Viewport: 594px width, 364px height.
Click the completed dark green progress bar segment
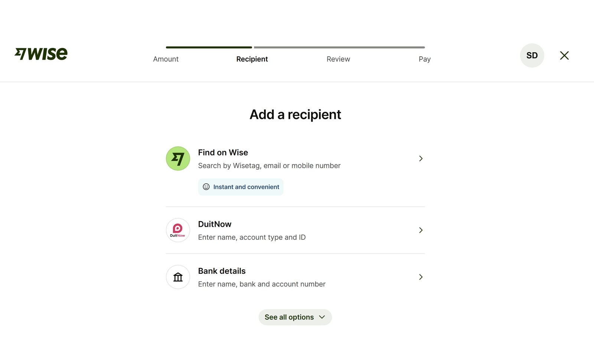coord(209,47)
